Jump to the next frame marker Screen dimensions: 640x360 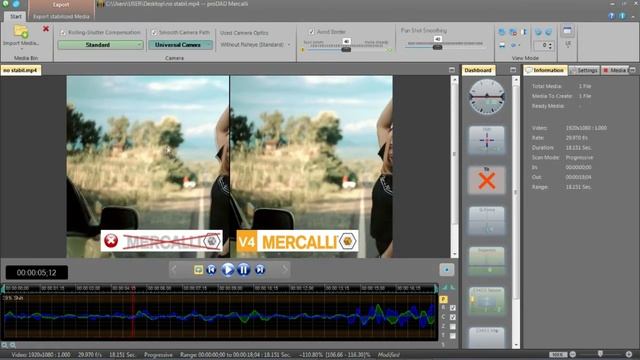pos(260,269)
